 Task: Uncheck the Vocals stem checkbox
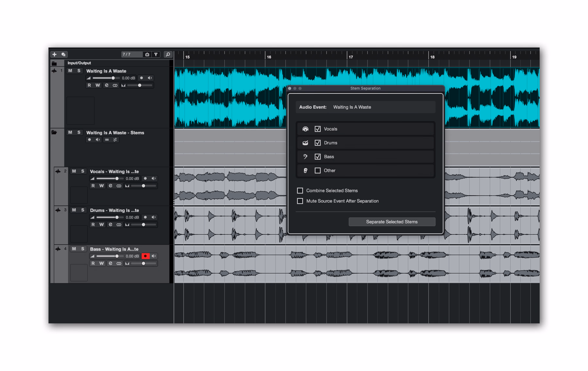pyautogui.click(x=318, y=129)
